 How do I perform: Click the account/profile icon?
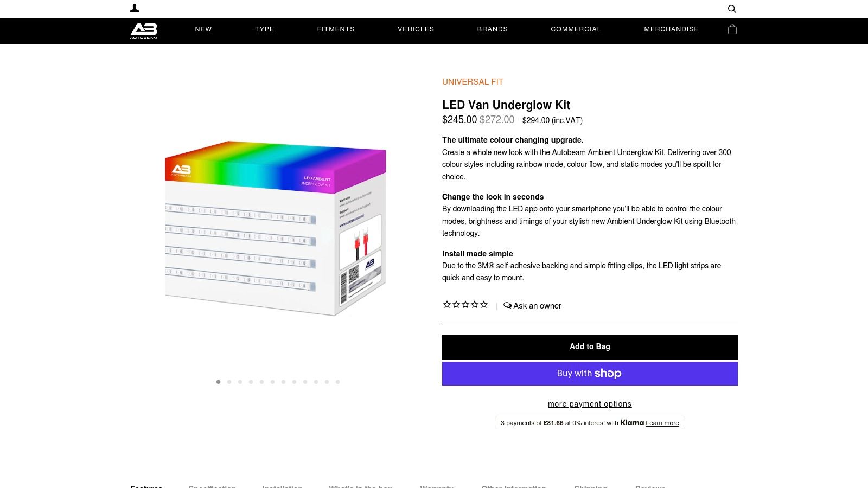(135, 8)
